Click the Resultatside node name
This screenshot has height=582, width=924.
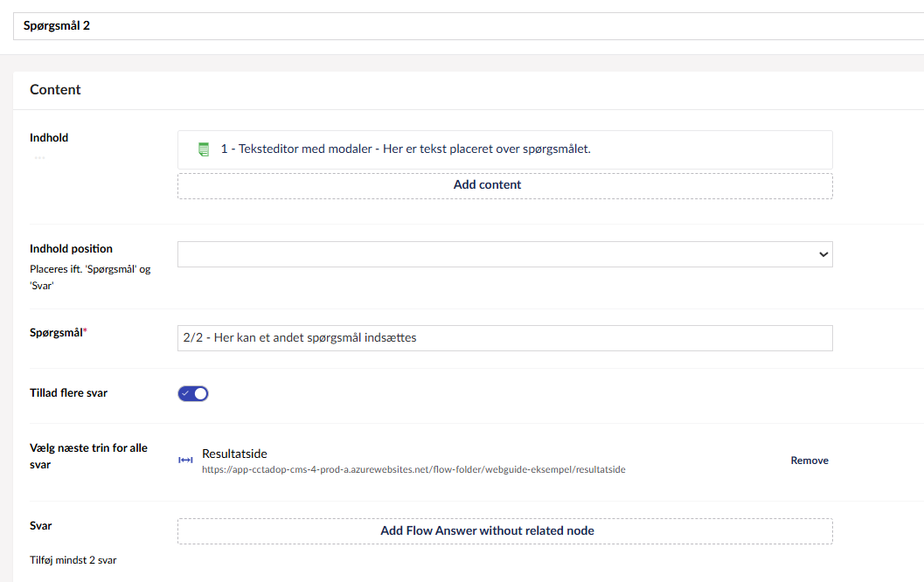234,454
